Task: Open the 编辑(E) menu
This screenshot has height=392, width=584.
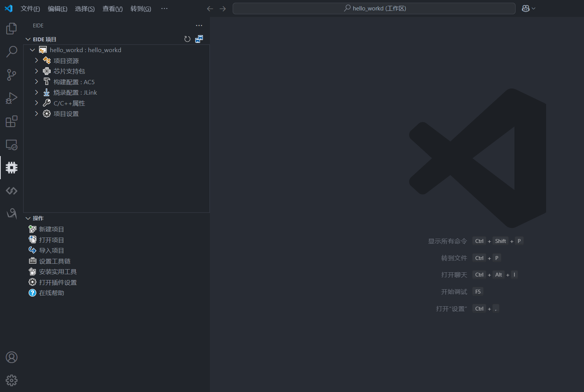Action: click(x=58, y=8)
